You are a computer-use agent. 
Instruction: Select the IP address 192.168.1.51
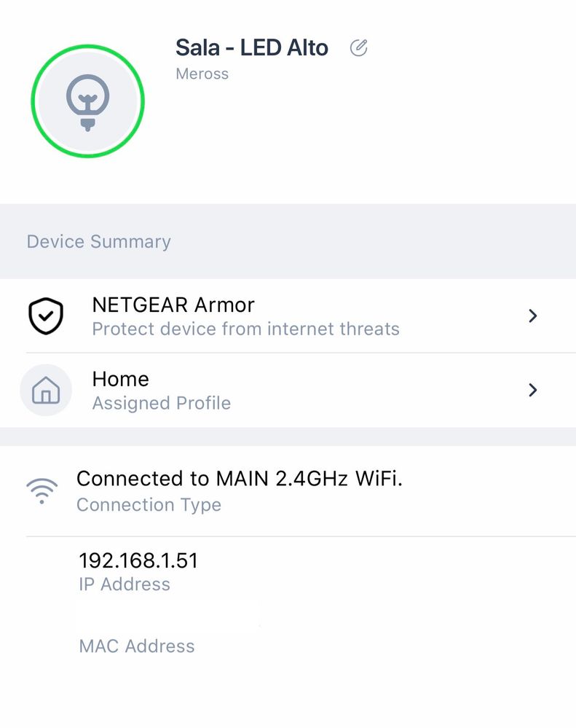tap(138, 560)
